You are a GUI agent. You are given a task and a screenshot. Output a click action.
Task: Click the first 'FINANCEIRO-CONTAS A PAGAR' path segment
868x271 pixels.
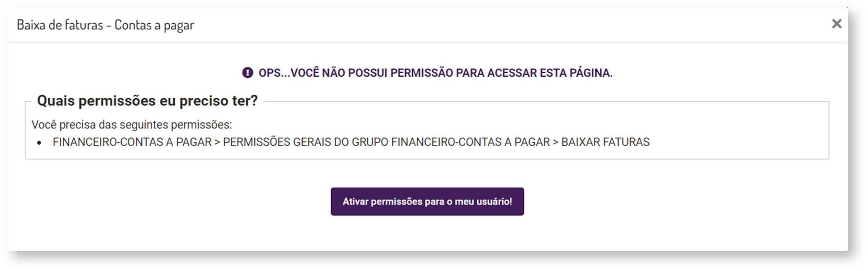coord(132,142)
